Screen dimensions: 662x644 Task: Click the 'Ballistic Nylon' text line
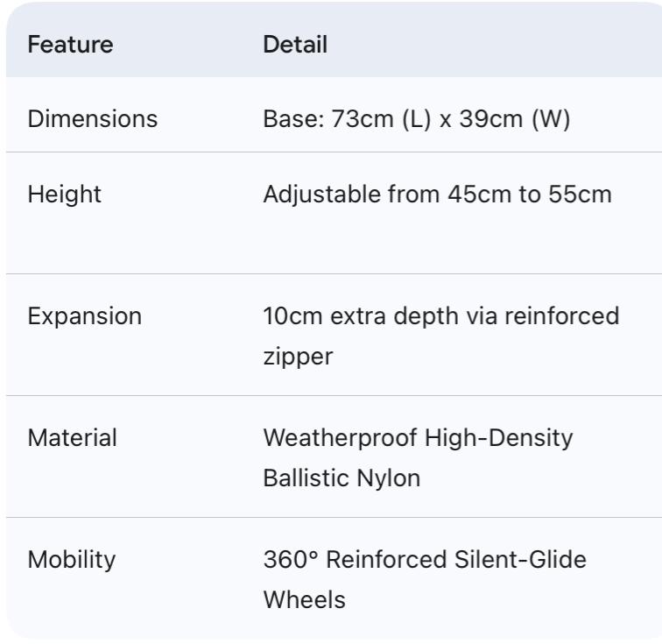tap(342, 478)
